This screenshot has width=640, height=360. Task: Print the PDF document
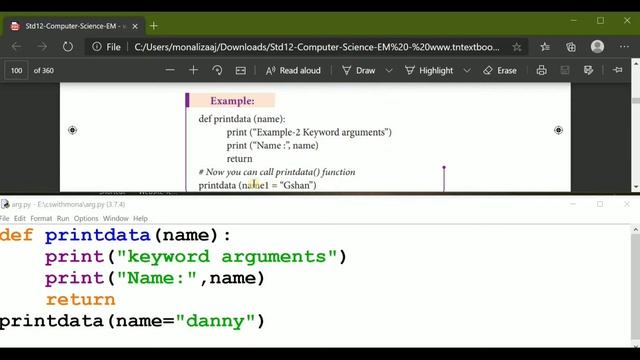click(541, 70)
